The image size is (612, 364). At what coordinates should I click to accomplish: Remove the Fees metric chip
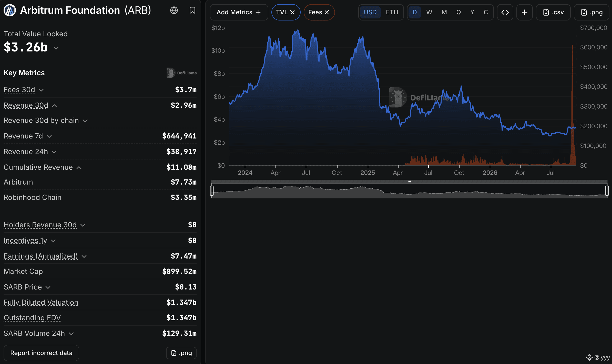[x=327, y=12]
